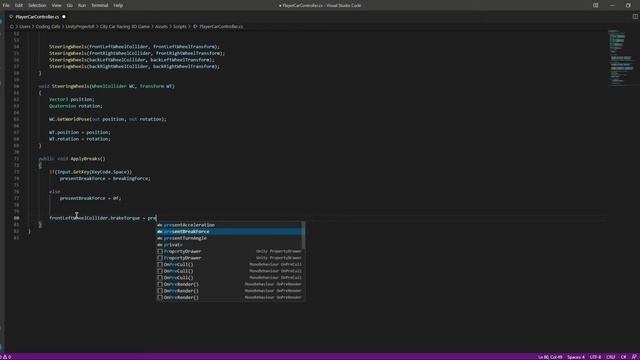Select the PlayerCarController.cs editor tab

point(37,17)
